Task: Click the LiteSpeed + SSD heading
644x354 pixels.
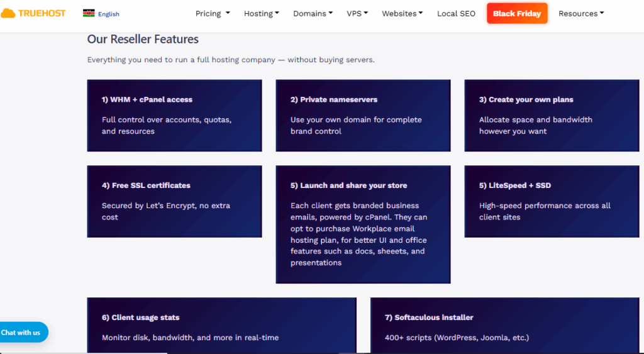Action: [515, 185]
